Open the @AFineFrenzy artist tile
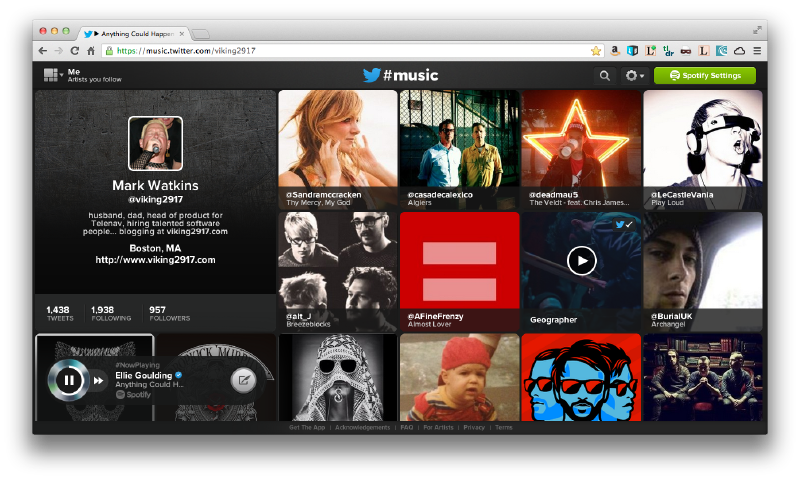This screenshot has width=800, height=480. coord(459,271)
